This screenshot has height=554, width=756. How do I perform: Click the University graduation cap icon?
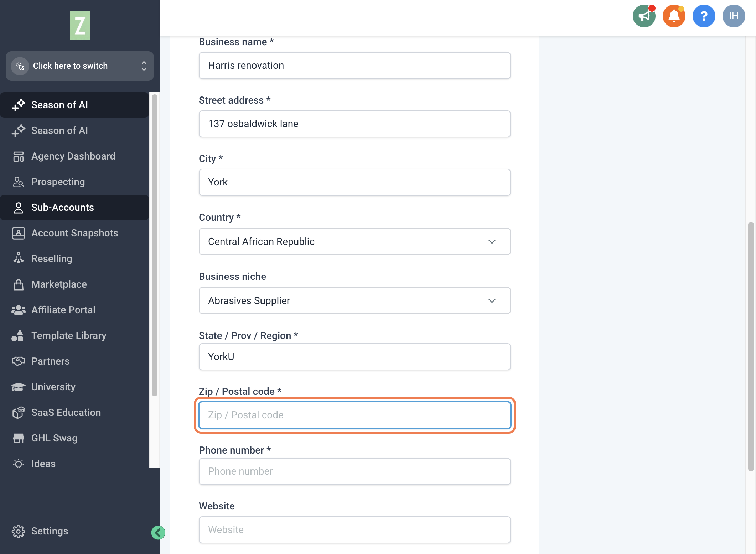pos(18,387)
